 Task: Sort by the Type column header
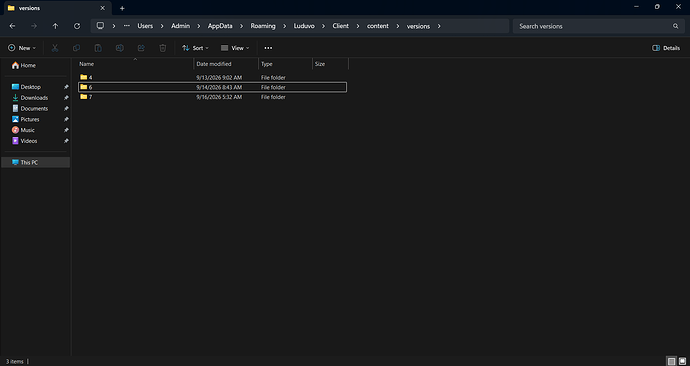pyautogui.click(x=285, y=64)
